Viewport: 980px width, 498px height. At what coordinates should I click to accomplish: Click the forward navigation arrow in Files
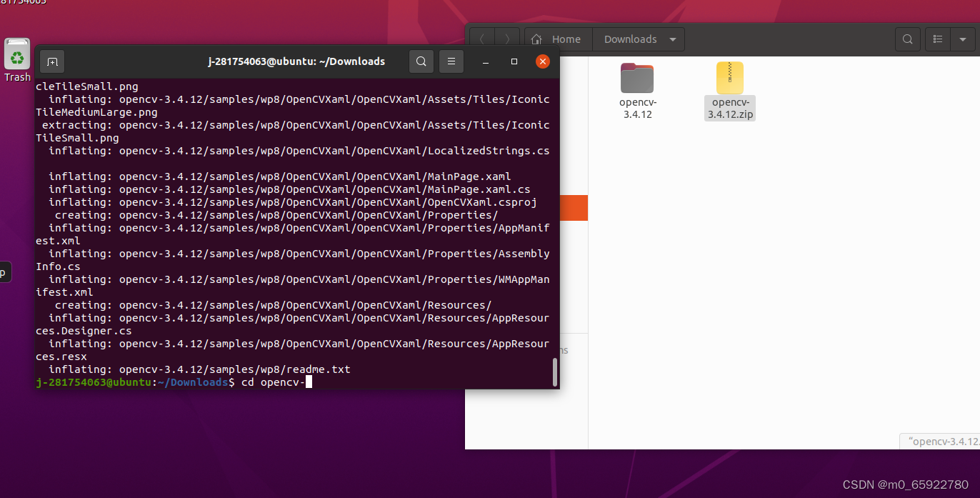pyautogui.click(x=507, y=39)
